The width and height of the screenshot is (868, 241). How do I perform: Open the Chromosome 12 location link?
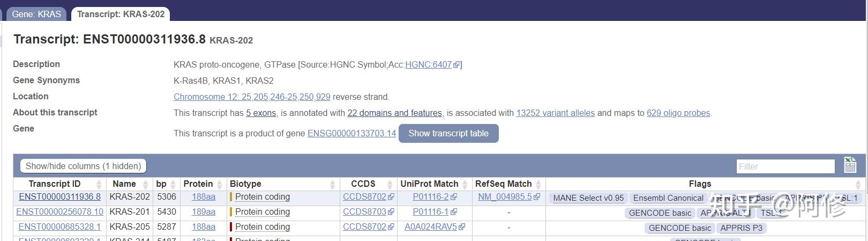252,97
